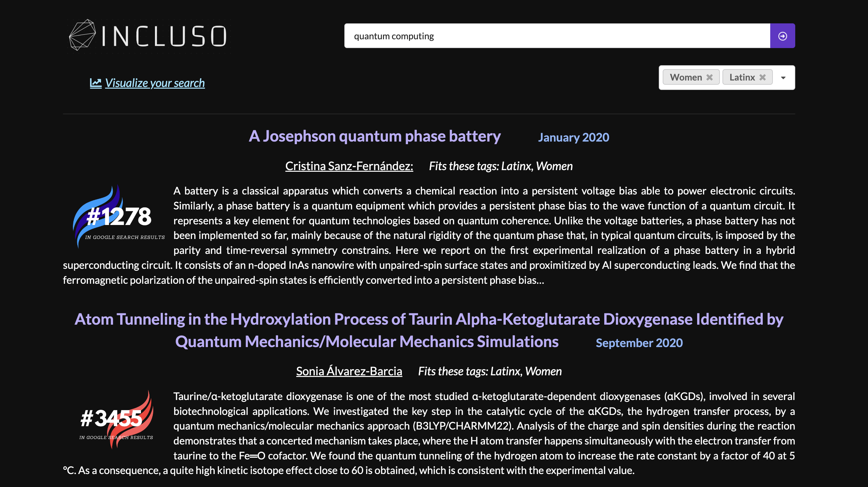
Task: Click the chart icon beside Visualize your search
Action: click(96, 83)
